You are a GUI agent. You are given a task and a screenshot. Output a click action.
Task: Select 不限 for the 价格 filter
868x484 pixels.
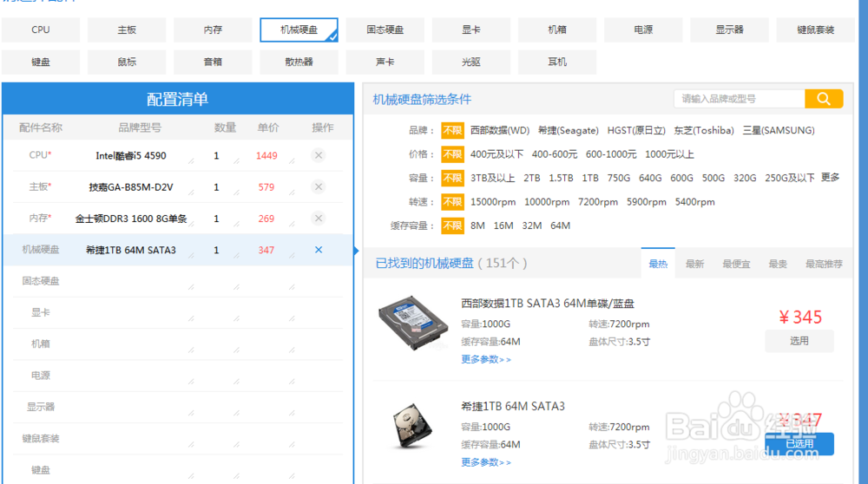[x=452, y=154]
